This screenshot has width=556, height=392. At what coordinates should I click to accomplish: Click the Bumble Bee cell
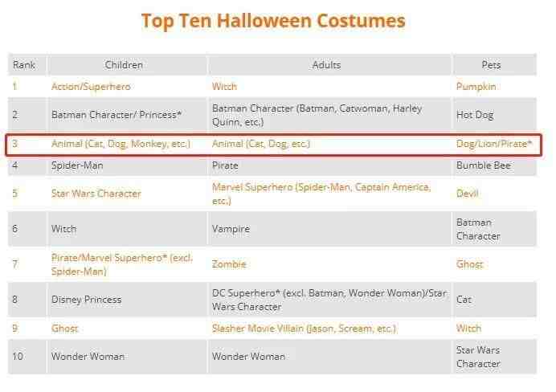pyautogui.click(x=484, y=165)
